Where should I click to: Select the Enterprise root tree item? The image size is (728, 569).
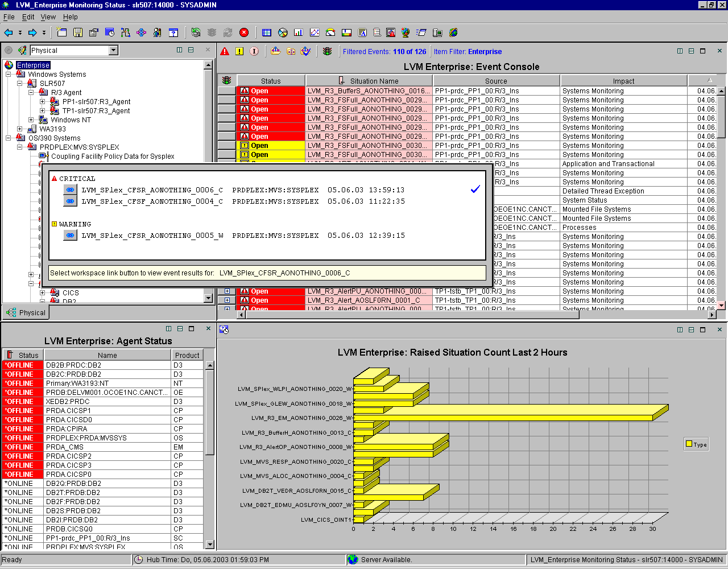click(33, 65)
